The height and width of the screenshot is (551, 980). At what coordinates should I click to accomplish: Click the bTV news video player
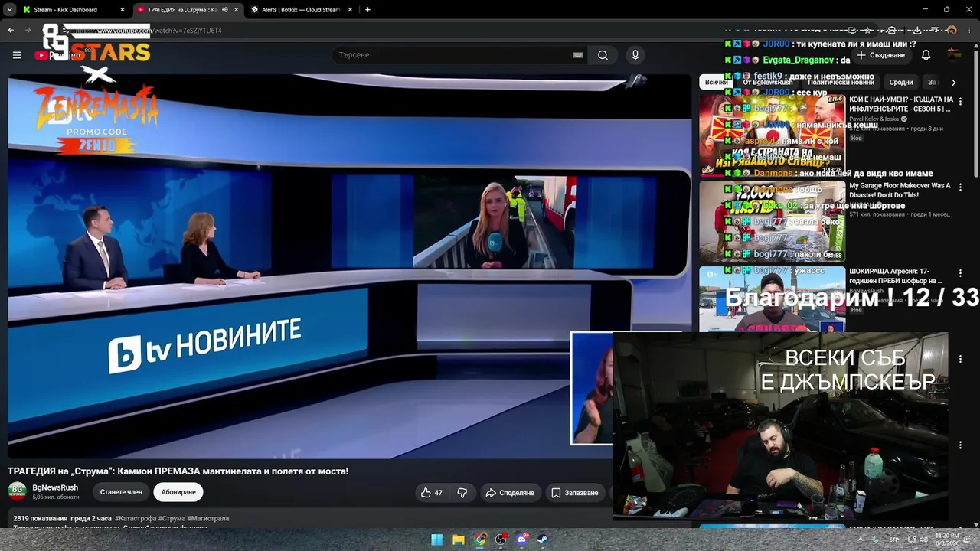[x=349, y=266]
